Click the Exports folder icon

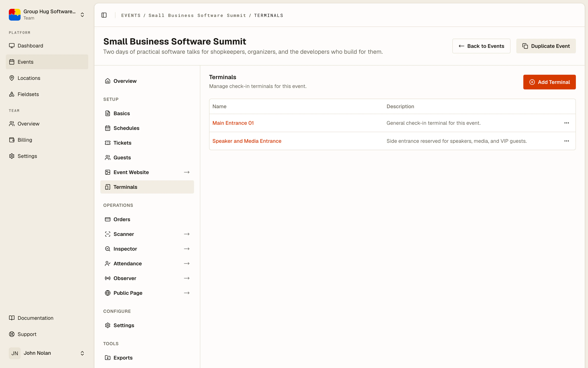(x=108, y=358)
